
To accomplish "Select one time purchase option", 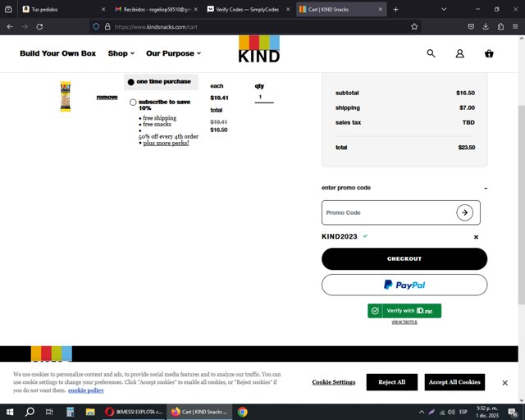I will [x=131, y=82].
